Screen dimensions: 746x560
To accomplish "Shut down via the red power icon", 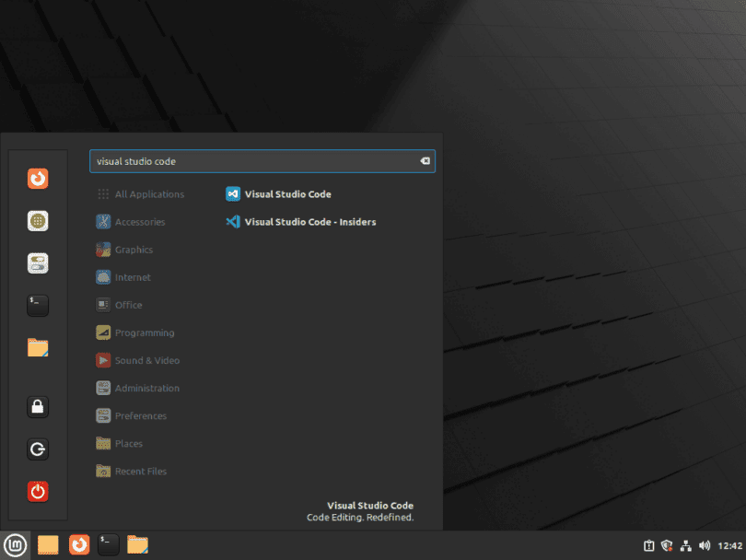I will [37, 491].
